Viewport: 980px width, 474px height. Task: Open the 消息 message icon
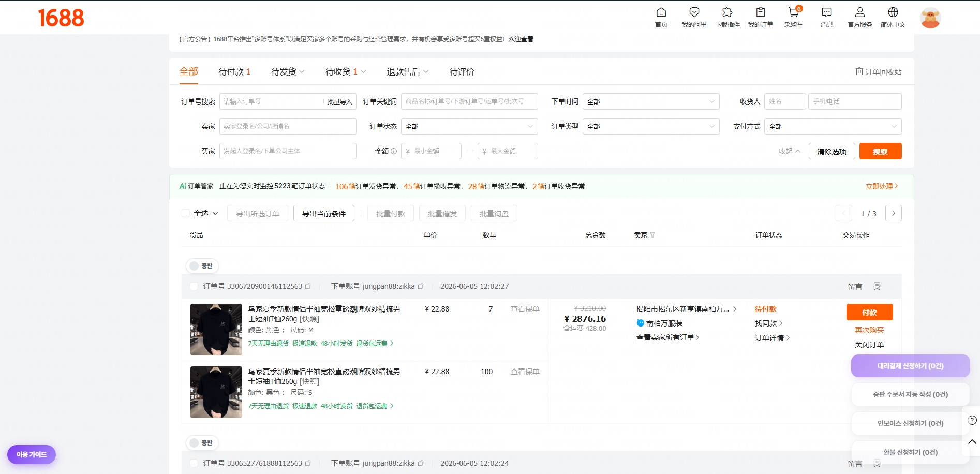(826, 12)
